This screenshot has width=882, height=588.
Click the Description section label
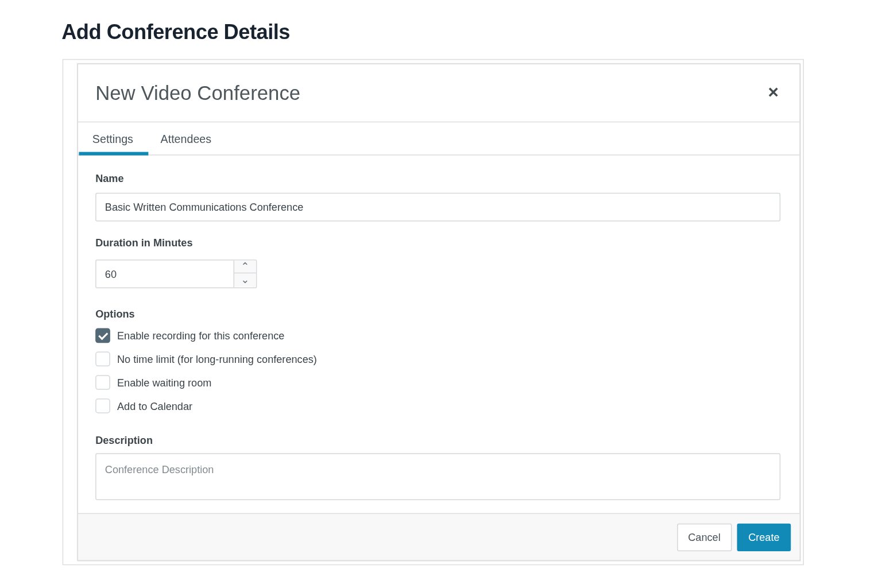[124, 440]
